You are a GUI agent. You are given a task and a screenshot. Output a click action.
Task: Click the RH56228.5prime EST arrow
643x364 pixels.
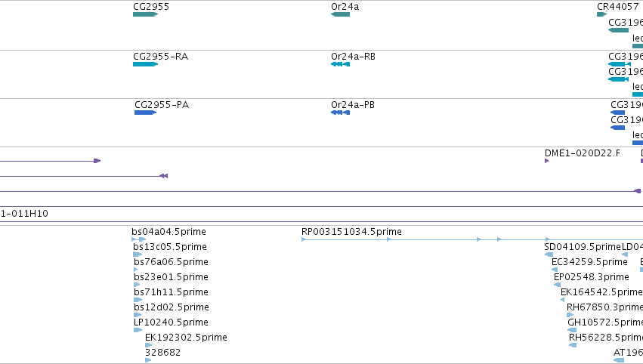(573, 345)
